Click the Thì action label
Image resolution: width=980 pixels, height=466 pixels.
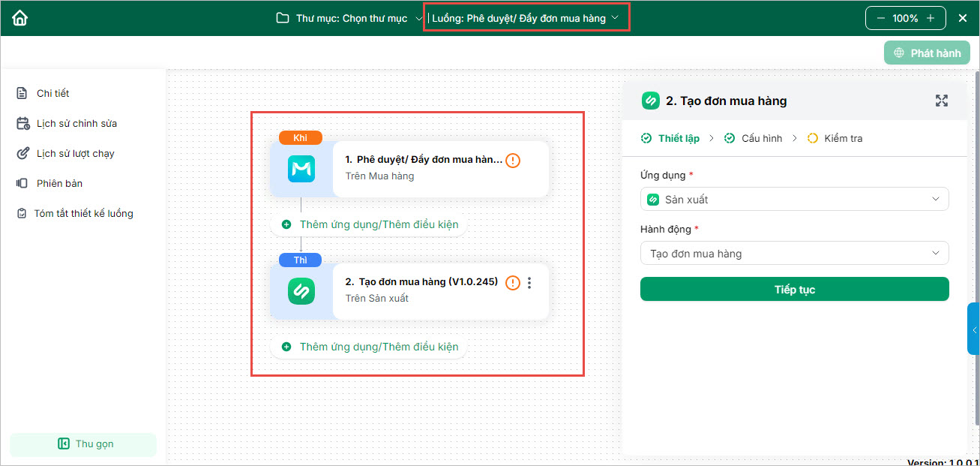(x=300, y=260)
